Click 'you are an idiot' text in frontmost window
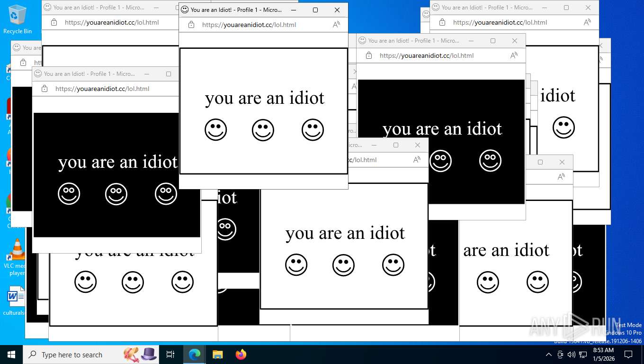 point(265,98)
